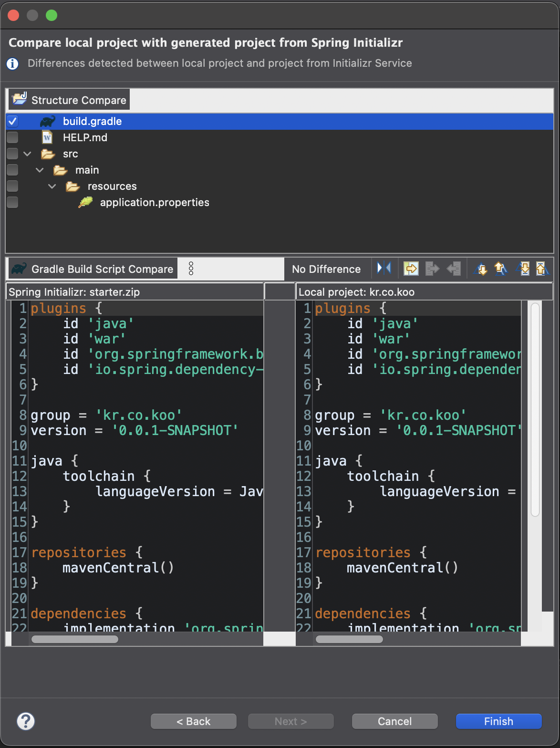Click the src folder icon
This screenshot has width=560, height=748.
point(48,154)
